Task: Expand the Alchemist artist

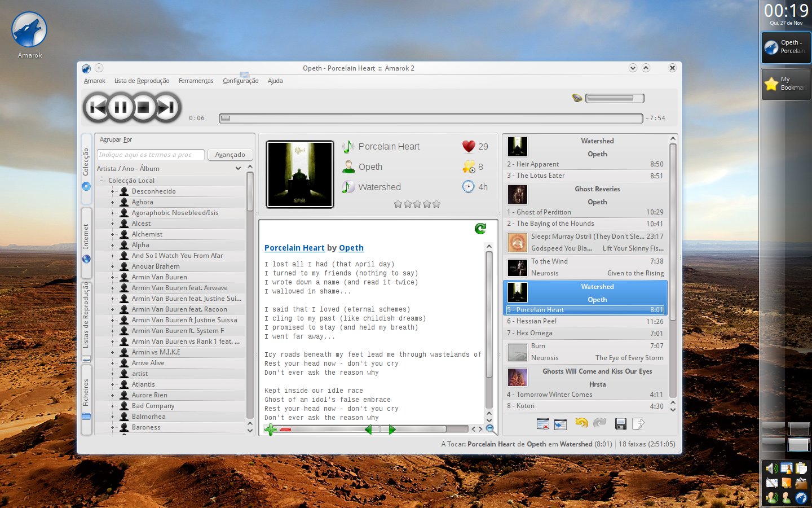Action: pyautogui.click(x=112, y=234)
